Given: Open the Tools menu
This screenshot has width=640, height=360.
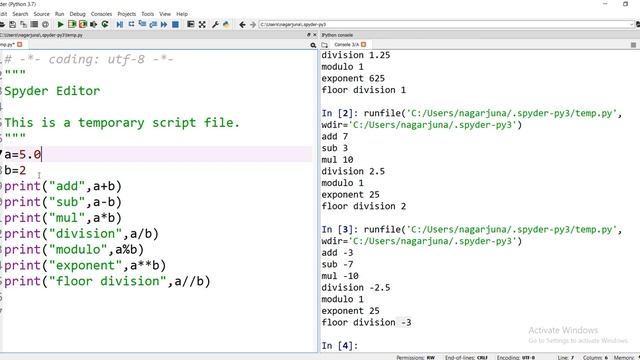Looking at the screenshot, I should pos(148,14).
